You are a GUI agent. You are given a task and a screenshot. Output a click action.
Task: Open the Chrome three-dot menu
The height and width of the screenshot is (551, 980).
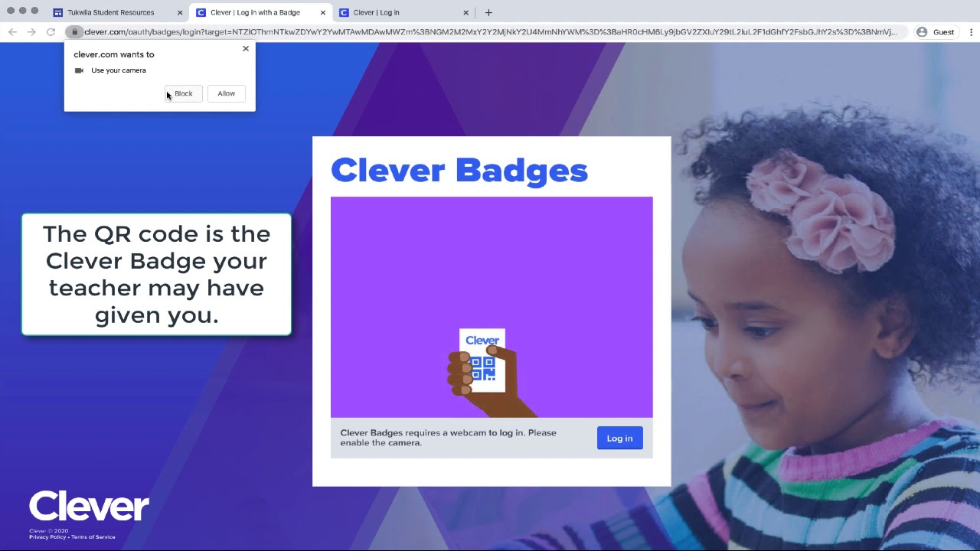[971, 32]
